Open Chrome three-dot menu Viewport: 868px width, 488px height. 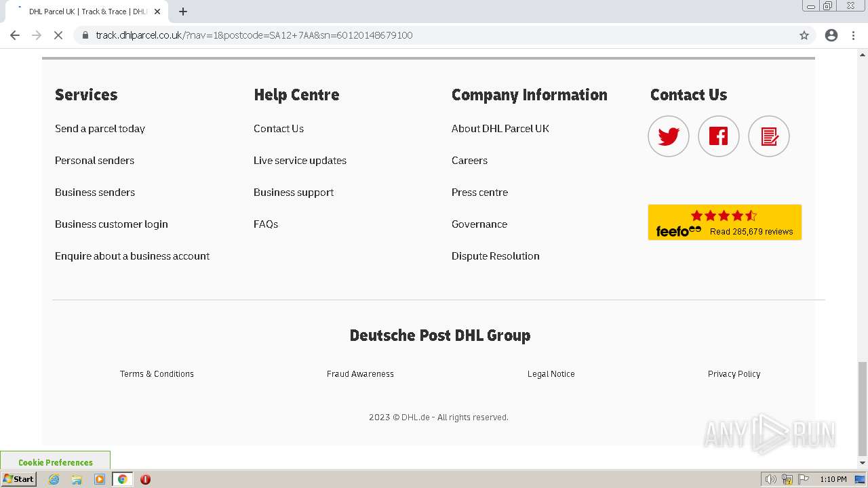click(853, 35)
